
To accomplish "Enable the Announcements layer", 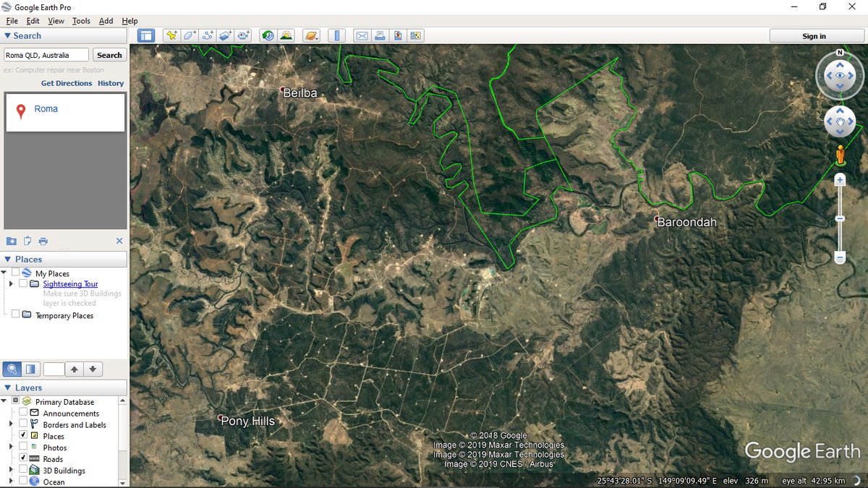I will (23, 413).
